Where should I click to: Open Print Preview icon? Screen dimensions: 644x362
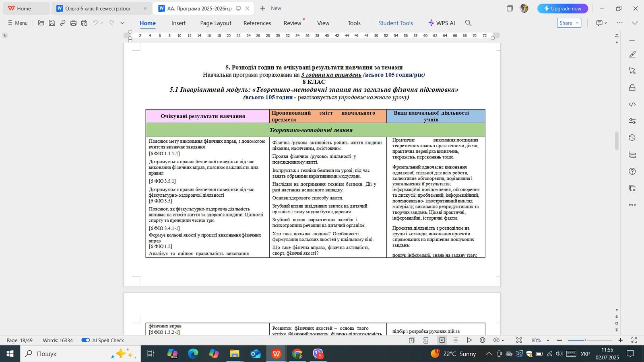pyautogui.click(x=84, y=23)
